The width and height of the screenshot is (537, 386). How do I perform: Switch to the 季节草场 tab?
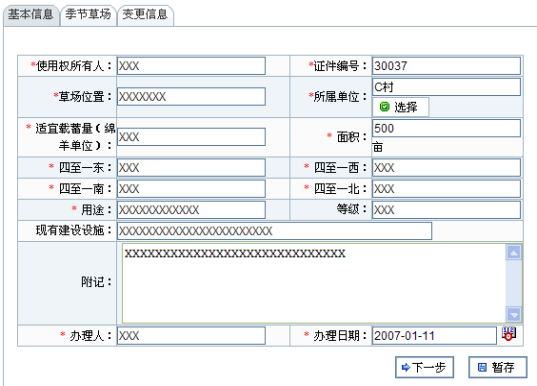click(88, 15)
